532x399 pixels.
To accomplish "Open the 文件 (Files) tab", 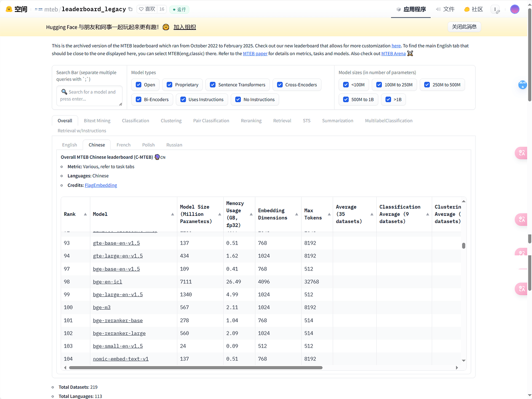I will (445, 9).
